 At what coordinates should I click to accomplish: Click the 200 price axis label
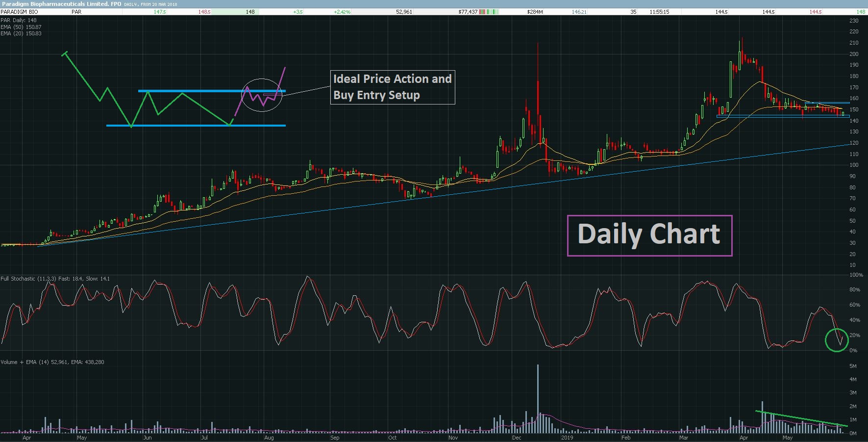(854, 54)
